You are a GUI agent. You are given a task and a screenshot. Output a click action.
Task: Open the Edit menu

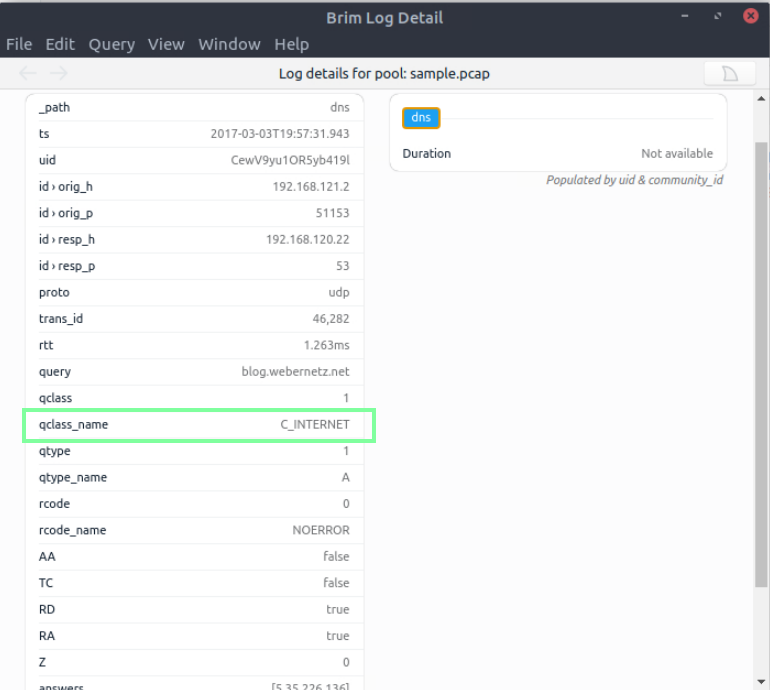point(60,44)
